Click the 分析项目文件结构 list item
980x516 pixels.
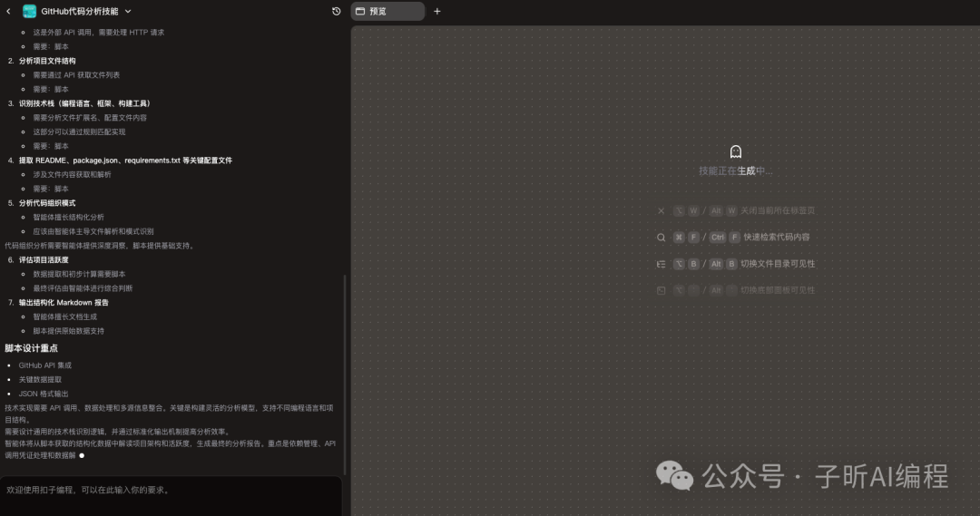coord(47,61)
